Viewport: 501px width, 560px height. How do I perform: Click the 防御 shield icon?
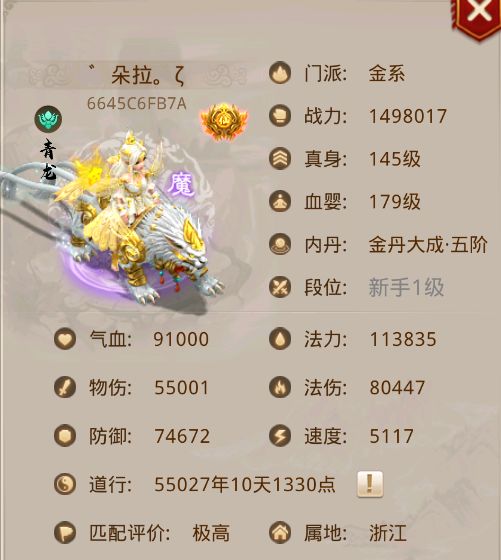tap(65, 436)
